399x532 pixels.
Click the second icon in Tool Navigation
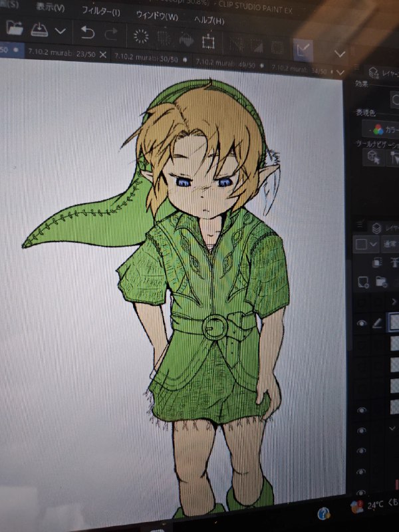(394, 158)
